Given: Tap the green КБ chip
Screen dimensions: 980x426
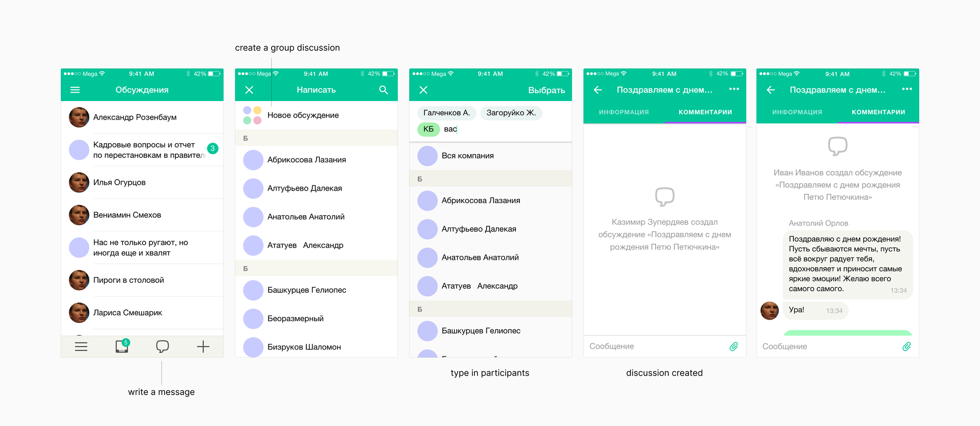Looking at the screenshot, I should click(428, 129).
